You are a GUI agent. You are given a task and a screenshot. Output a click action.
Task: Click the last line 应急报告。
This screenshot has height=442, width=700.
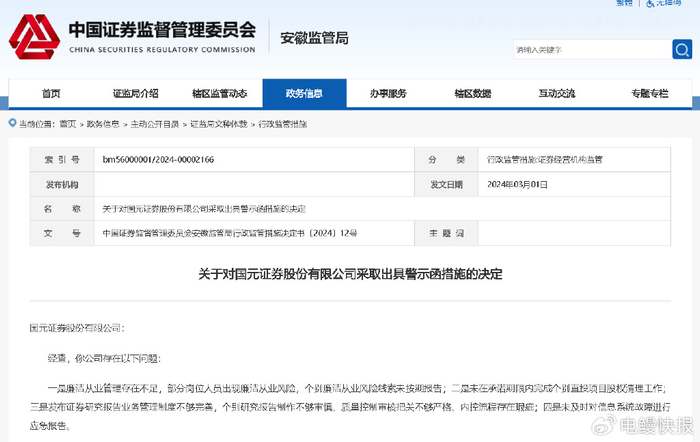50,426
